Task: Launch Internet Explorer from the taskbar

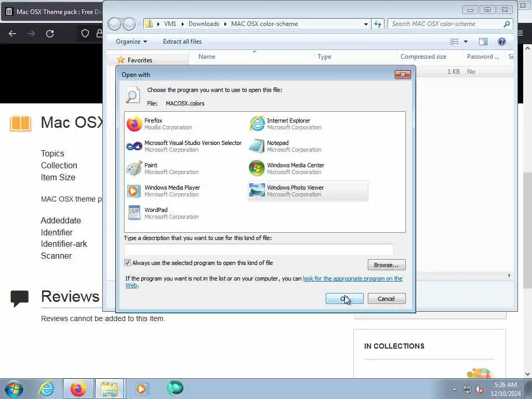Action: (x=46, y=389)
